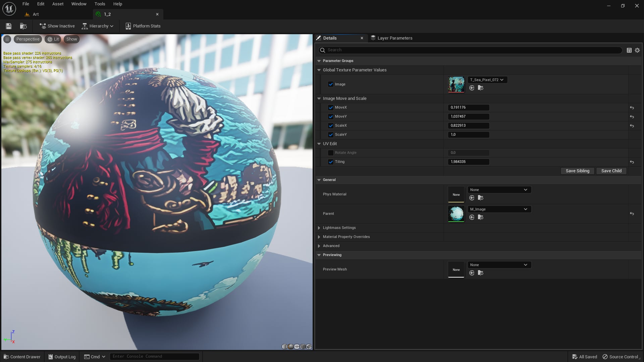Viewport: 644px width, 362px height.
Task: Click Browse to asset in Content Browser icon
Action: (x=23, y=26)
